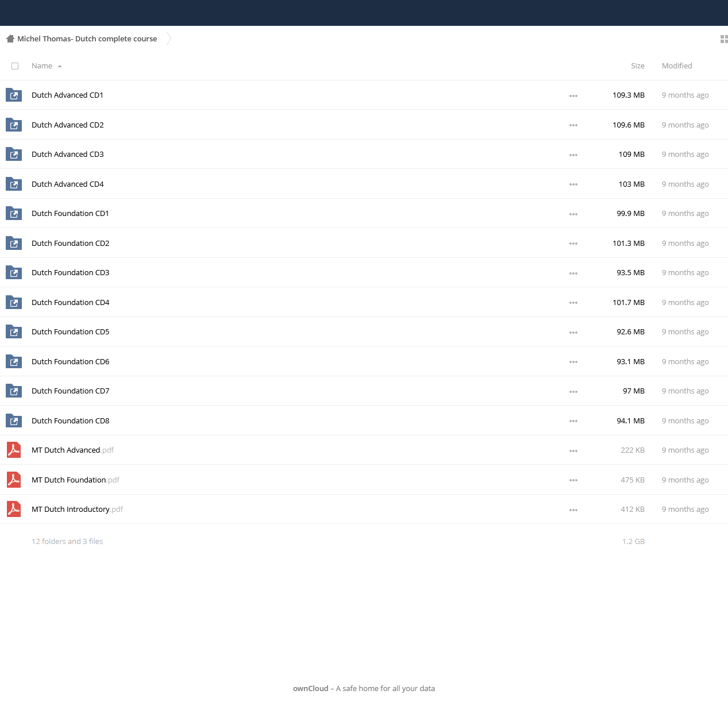Click folder icon for Dutch Foundation CD2

14,243
